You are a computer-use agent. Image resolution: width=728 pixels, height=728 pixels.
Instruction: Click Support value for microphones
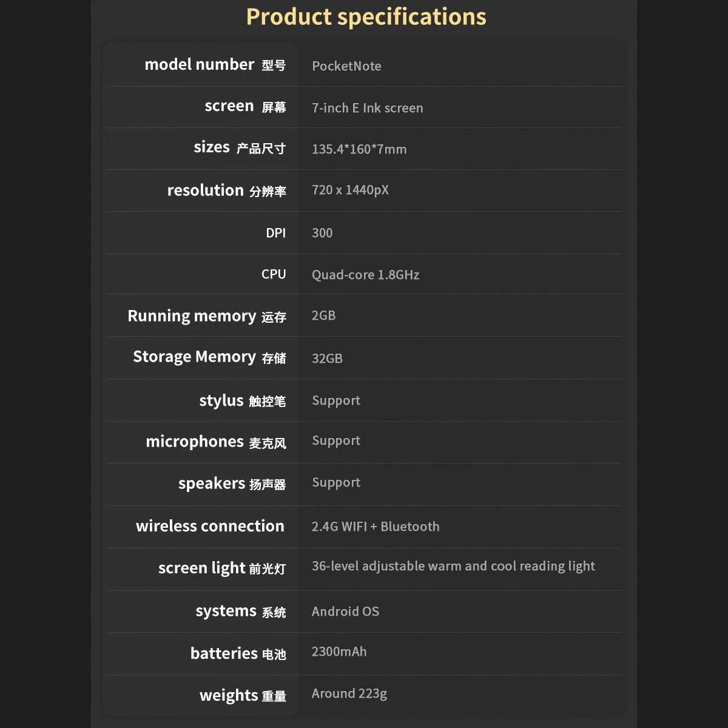point(336,441)
